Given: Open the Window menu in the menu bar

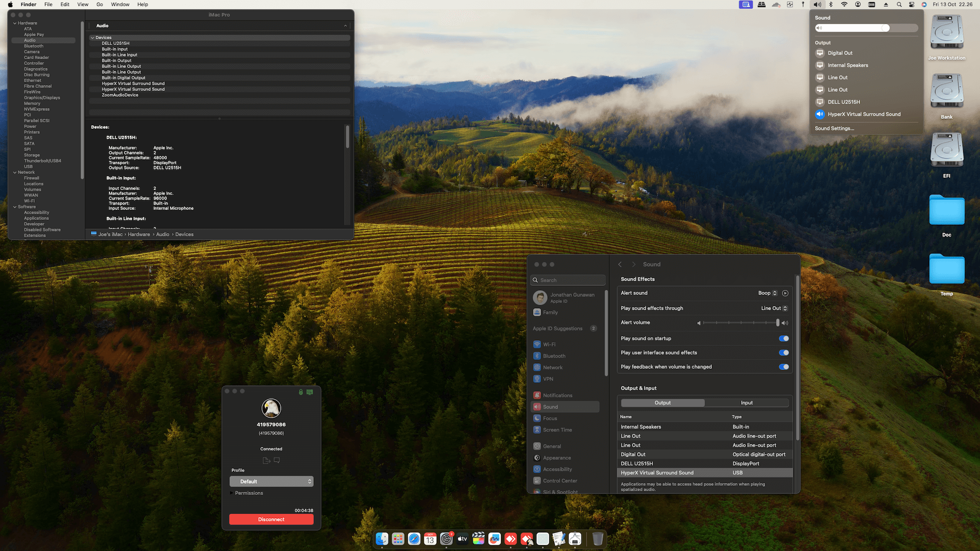Looking at the screenshot, I should coord(120,5).
